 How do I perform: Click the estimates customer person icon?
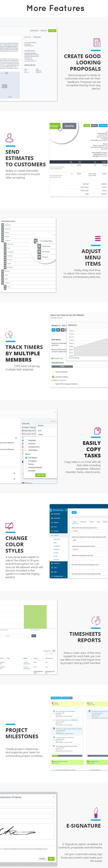click(x=9, y=138)
